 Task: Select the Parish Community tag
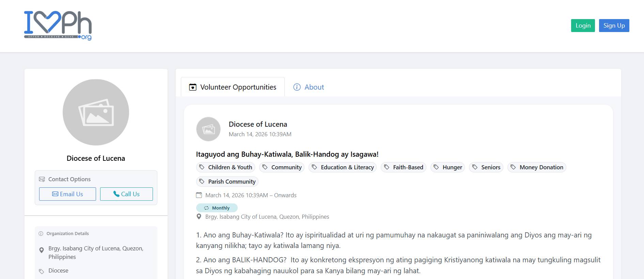click(227, 182)
